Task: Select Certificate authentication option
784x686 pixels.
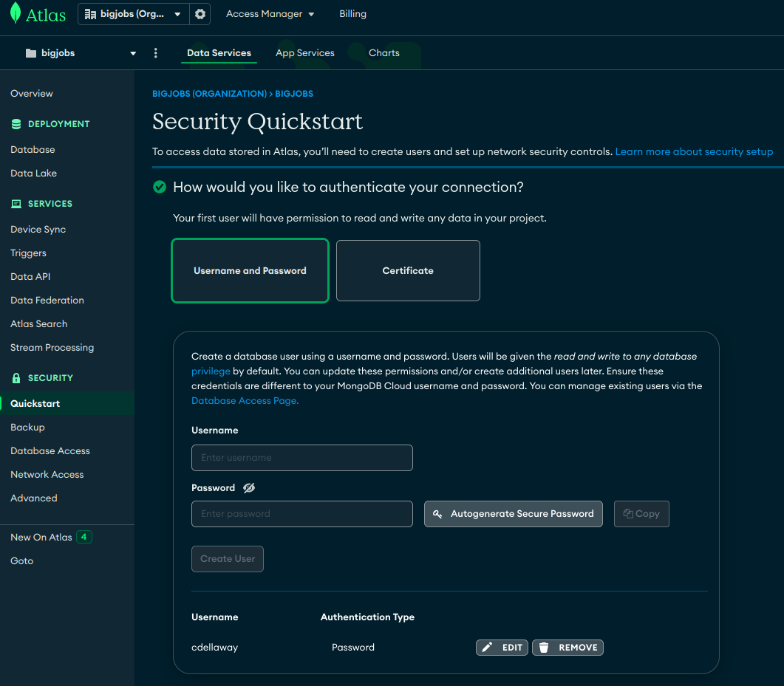Action: coord(408,271)
